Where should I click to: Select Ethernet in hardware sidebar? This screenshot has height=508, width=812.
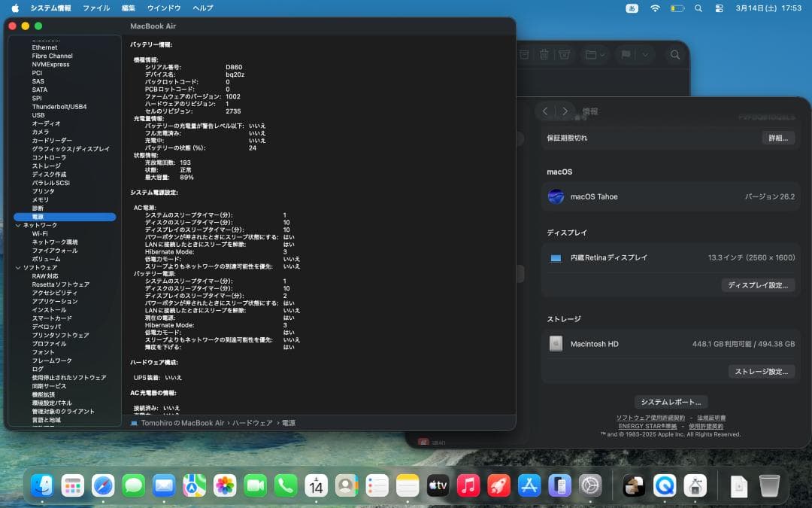coord(44,47)
